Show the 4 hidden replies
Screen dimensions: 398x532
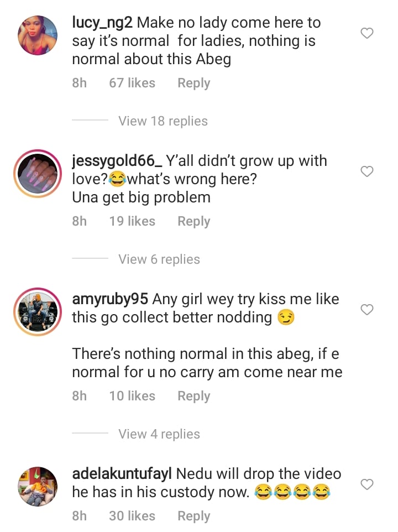(x=159, y=434)
